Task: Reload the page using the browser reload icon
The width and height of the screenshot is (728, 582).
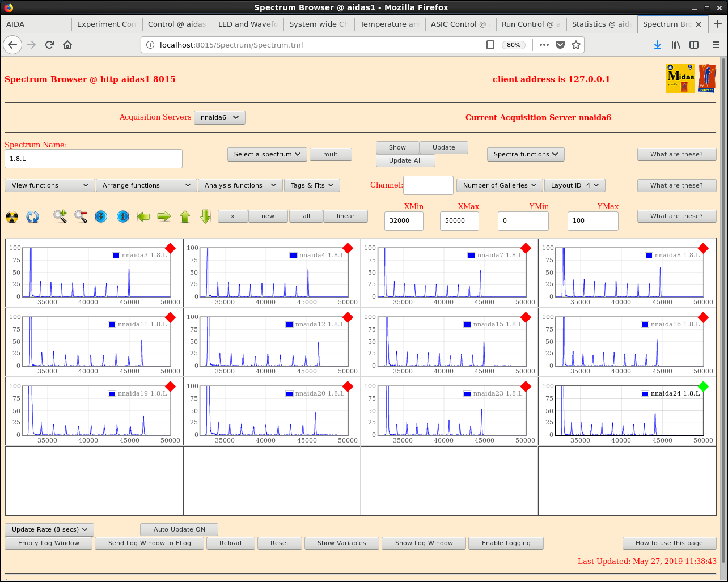Action: pos(49,45)
